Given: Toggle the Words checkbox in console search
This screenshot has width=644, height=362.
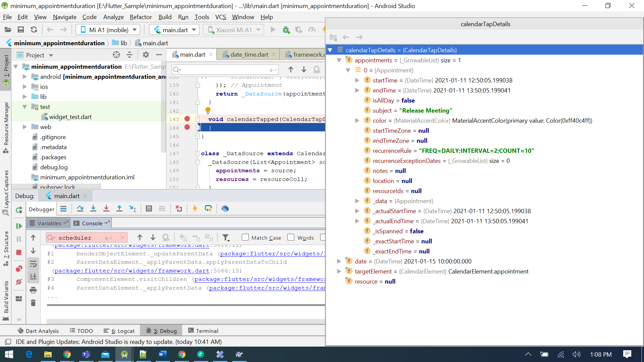Looking at the screenshot, I should point(291,237).
